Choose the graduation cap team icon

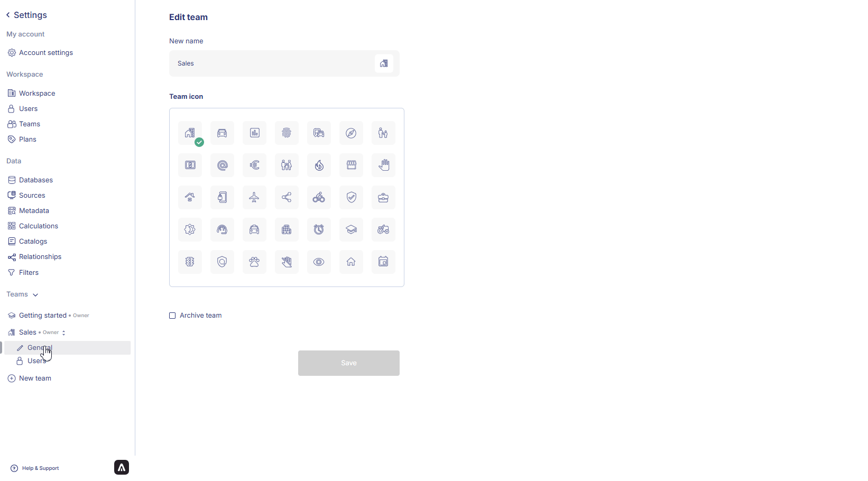click(351, 230)
